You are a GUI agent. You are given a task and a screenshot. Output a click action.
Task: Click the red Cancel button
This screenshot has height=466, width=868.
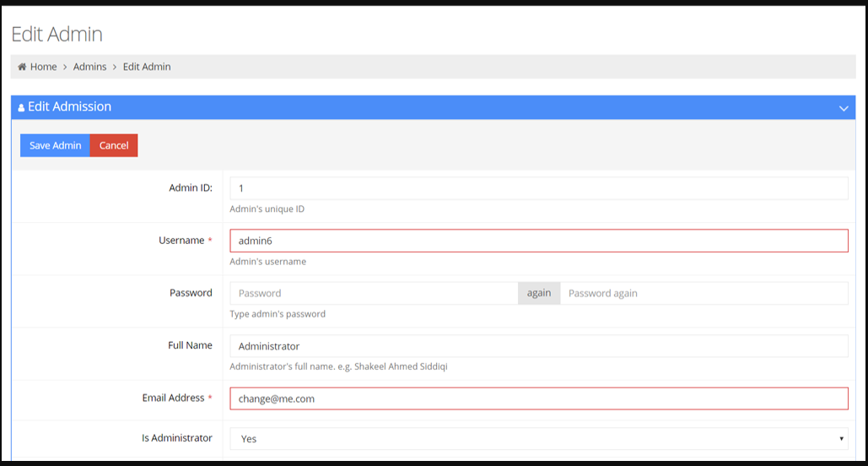pos(114,145)
